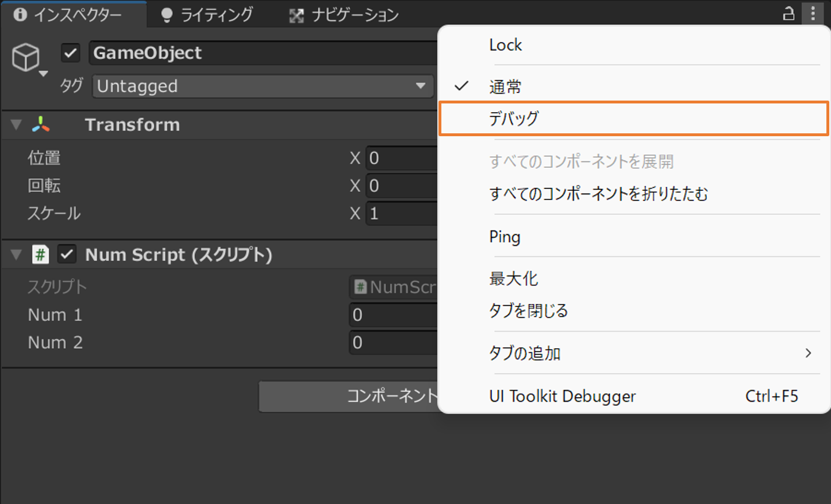Screen dimensions: 831x504
Task: Click the padlock icon in the top right
Action: pyautogui.click(x=788, y=13)
